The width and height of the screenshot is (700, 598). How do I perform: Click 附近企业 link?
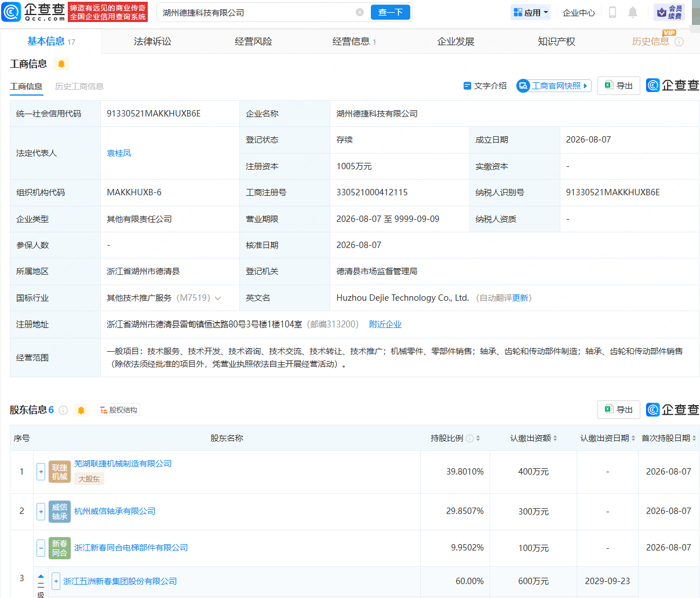pos(385,324)
